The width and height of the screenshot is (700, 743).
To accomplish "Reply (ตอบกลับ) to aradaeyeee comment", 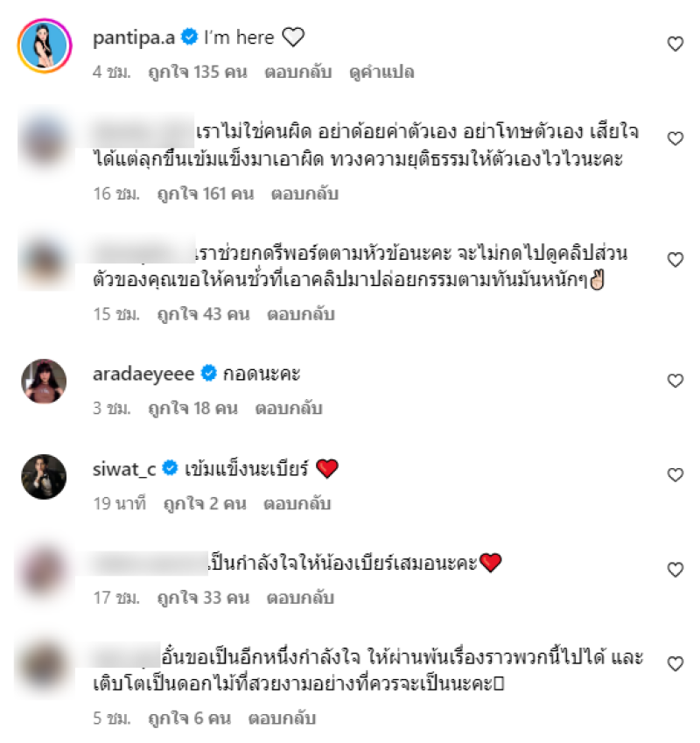I will [x=289, y=409].
